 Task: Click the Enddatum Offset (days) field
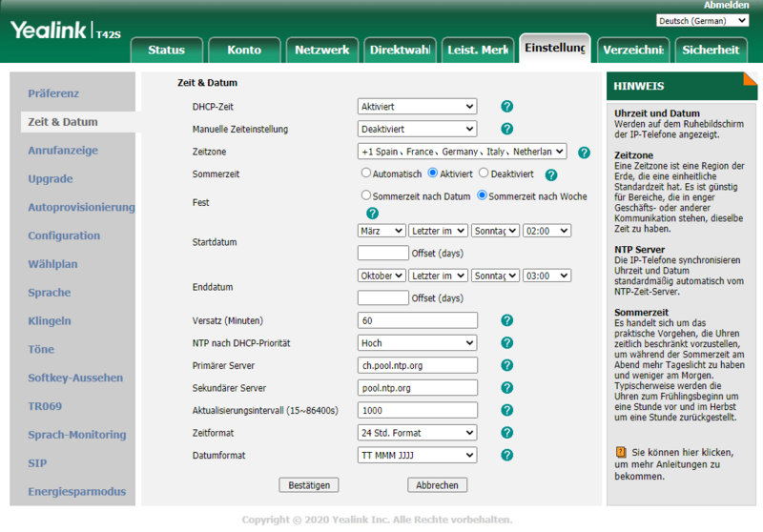pyautogui.click(x=383, y=297)
